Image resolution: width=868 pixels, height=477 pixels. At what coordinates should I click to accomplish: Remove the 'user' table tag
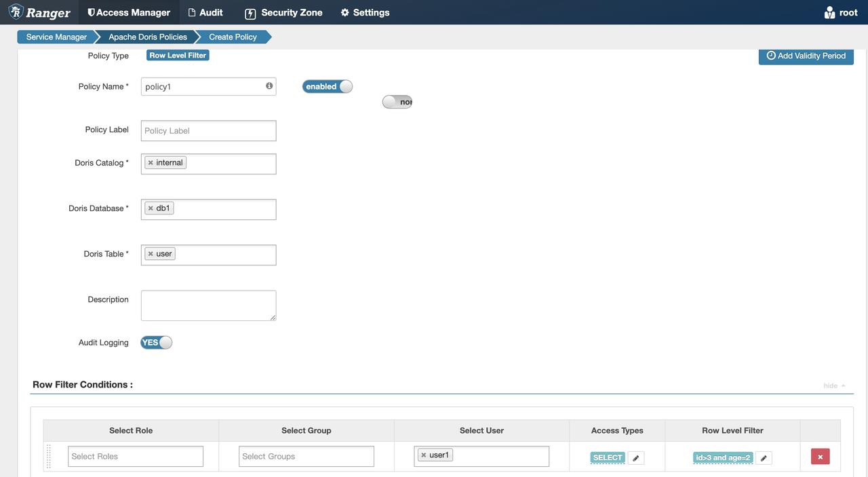[151, 254]
